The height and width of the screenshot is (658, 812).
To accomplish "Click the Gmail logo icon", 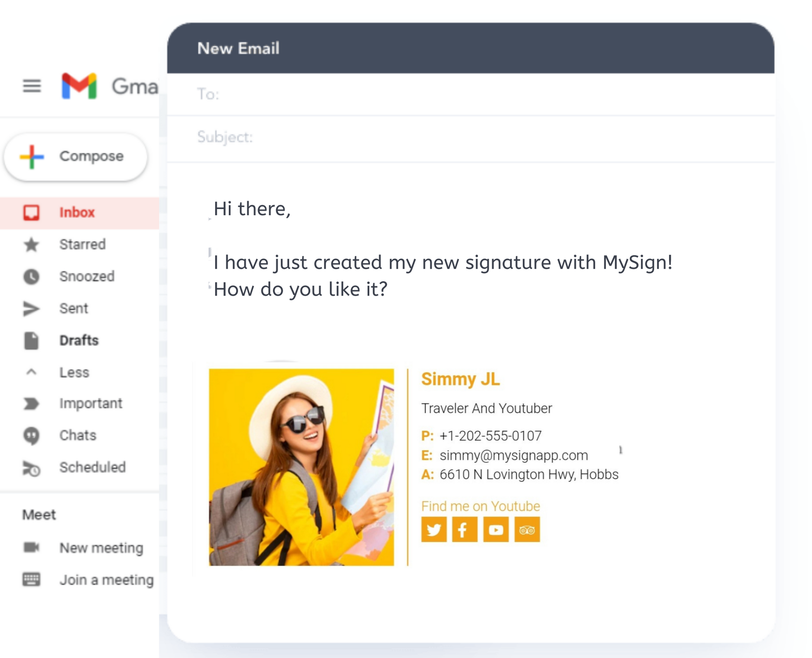I will (79, 86).
